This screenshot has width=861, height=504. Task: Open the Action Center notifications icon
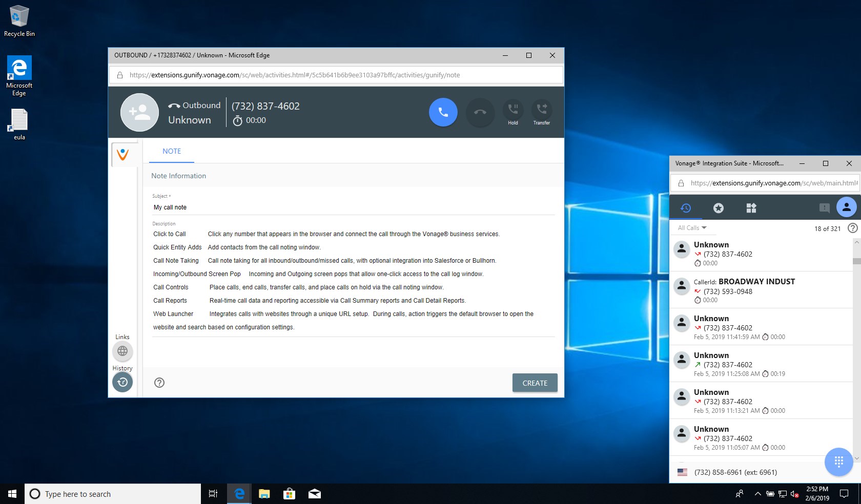(844, 494)
